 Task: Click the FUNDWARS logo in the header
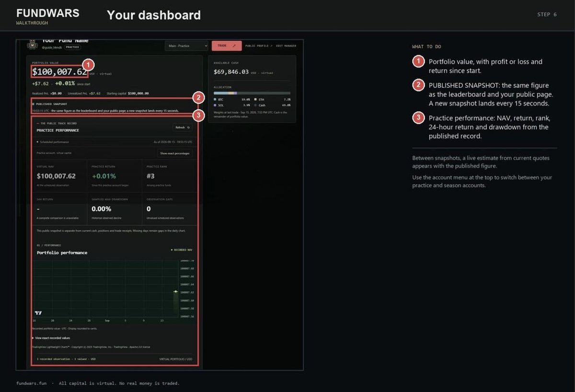(48, 13)
